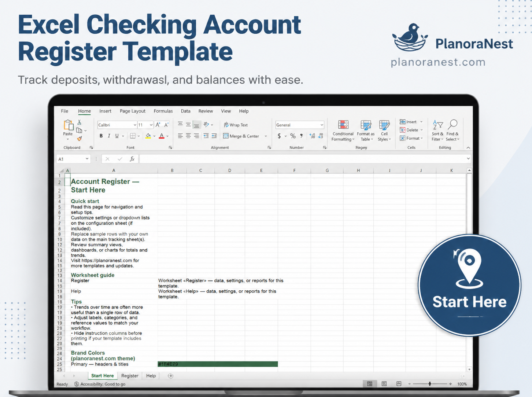Select the Format Painter brush icon

point(79,139)
